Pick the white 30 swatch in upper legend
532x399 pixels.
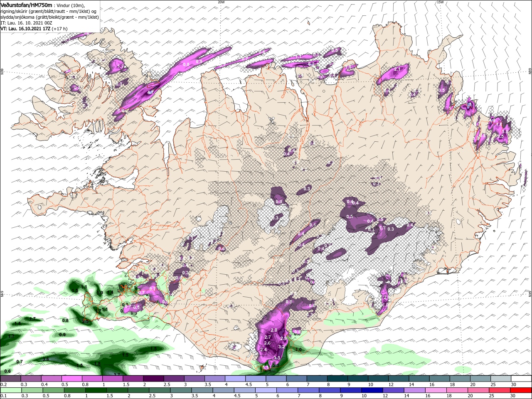521,379
